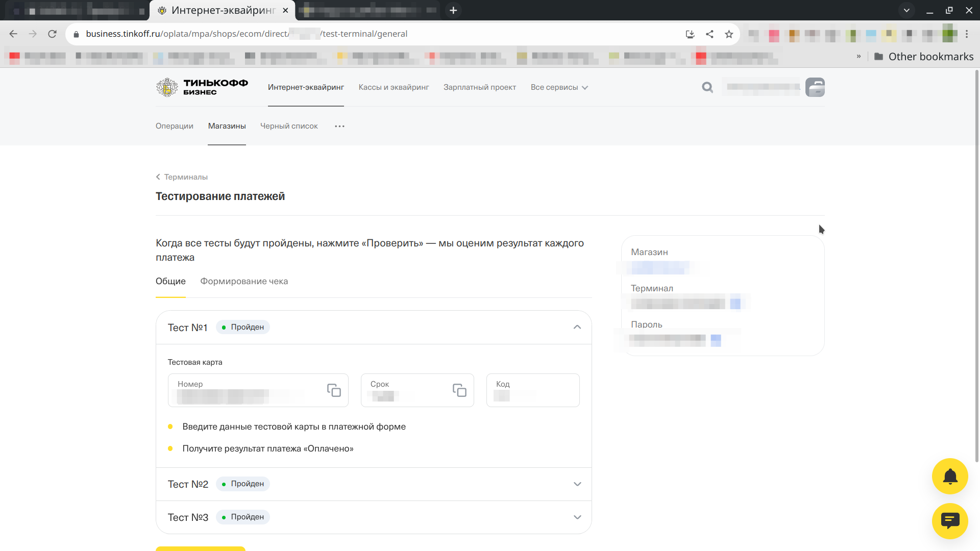Collapse the Тест №1 section
Screen dimensions: 980x551
coord(577,327)
